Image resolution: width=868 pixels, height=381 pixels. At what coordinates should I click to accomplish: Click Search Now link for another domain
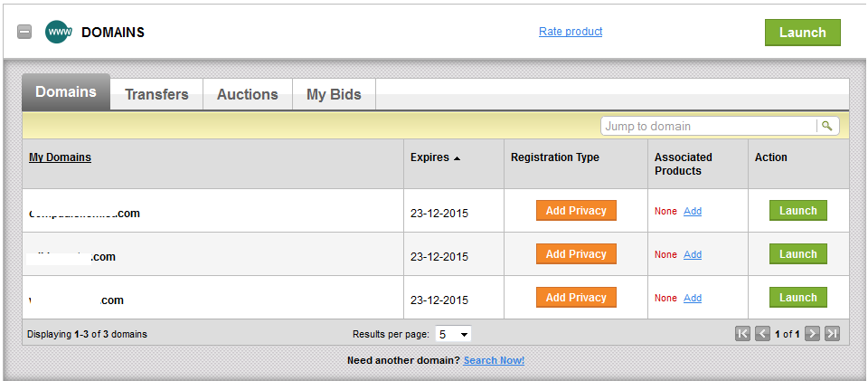tap(494, 360)
